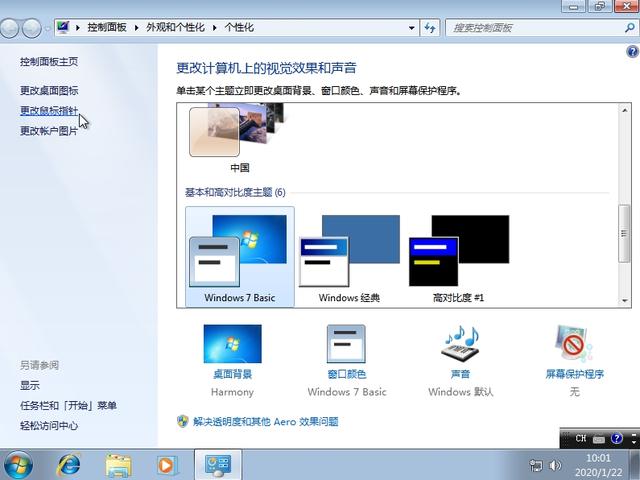Click theme list scroll down arrow

[624, 300]
